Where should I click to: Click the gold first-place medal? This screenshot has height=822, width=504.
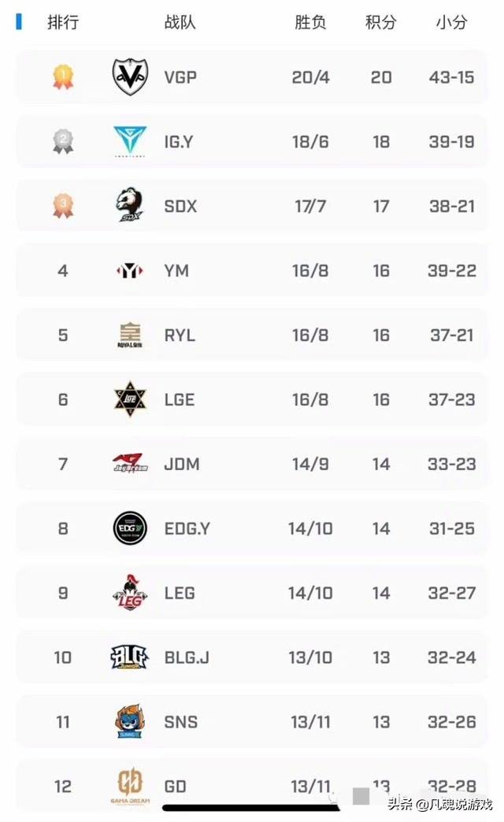63,77
